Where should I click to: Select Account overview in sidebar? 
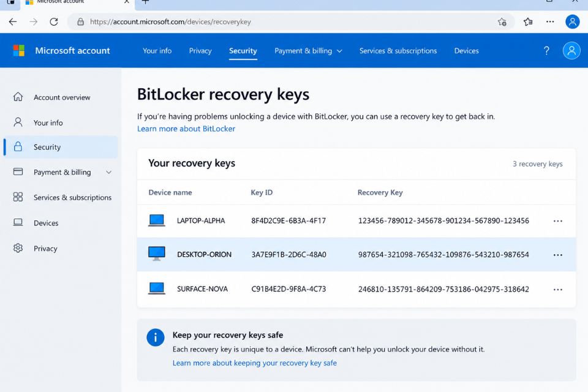(62, 97)
